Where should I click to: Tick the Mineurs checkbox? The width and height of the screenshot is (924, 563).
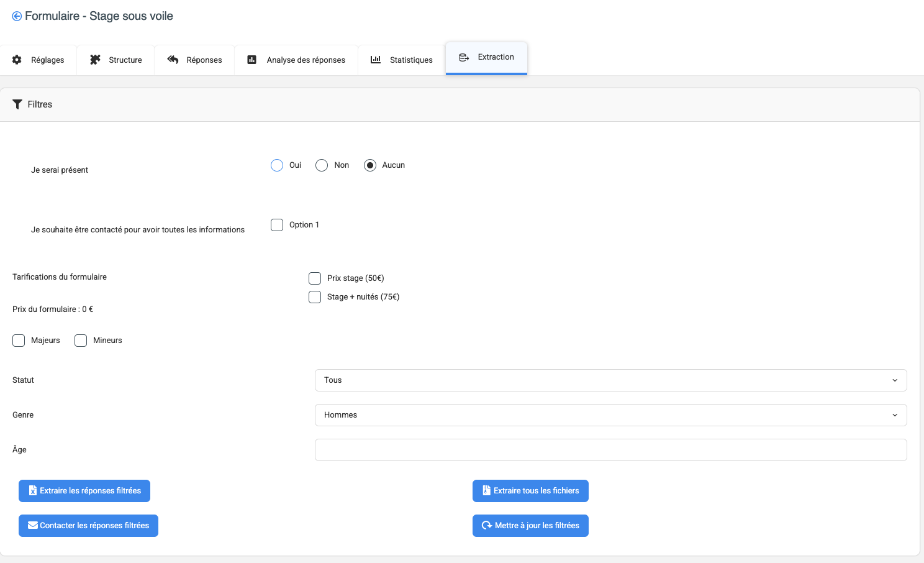coord(81,341)
